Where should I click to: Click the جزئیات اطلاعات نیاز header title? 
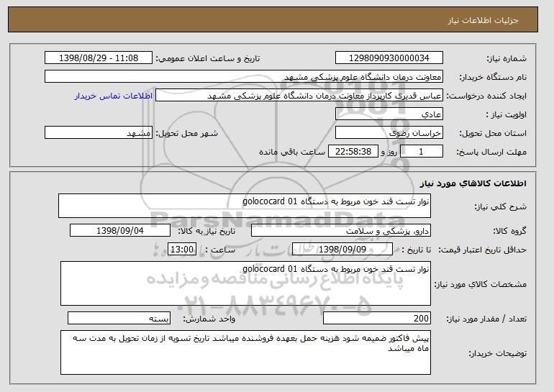[x=483, y=20]
